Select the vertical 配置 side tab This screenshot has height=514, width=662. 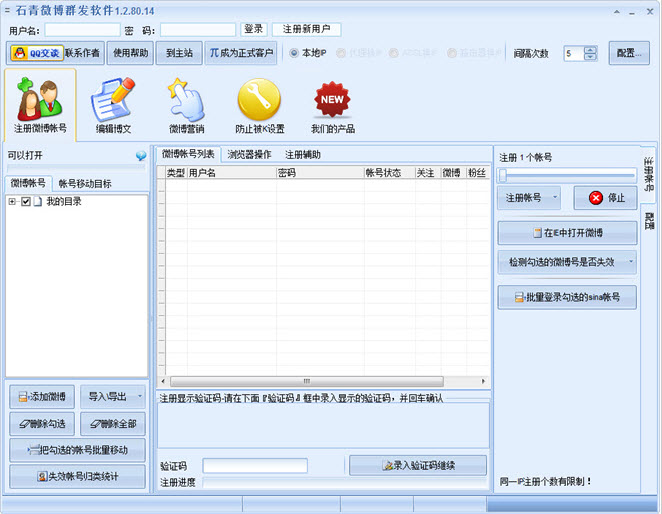point(648,220)
